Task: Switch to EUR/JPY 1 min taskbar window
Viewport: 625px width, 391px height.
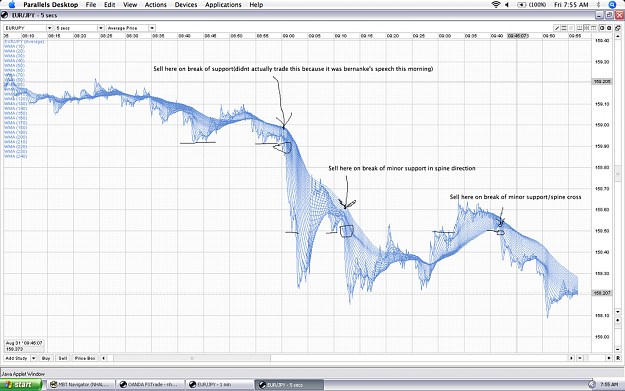Action: [220, 385]
